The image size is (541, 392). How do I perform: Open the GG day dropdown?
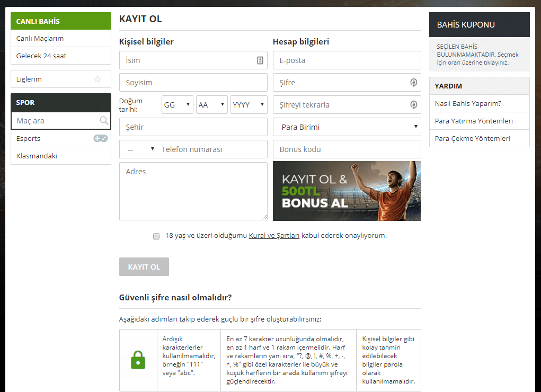[x=177, y=105]
